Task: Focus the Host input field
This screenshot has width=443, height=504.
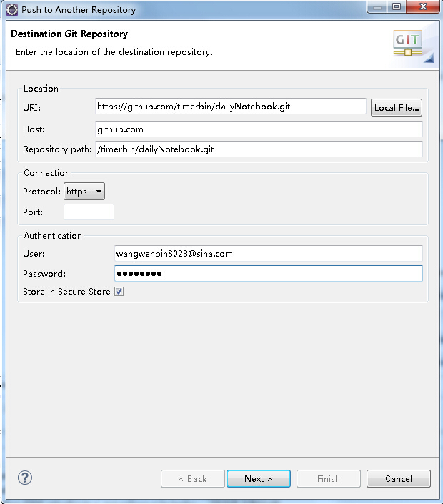Action: click(259, 129)
